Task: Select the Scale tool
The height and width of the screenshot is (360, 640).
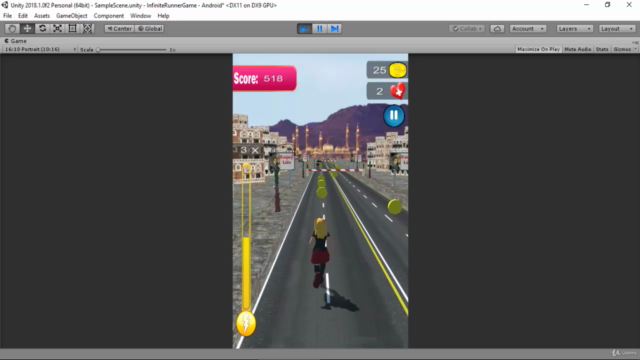Action: (x=57, y=29)
